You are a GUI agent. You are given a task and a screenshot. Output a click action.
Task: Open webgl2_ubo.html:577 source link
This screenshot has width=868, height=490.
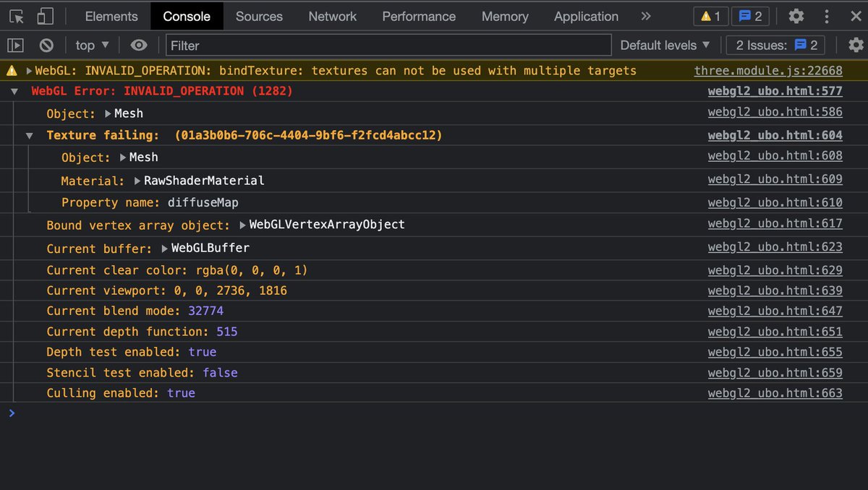click(775, 91)
